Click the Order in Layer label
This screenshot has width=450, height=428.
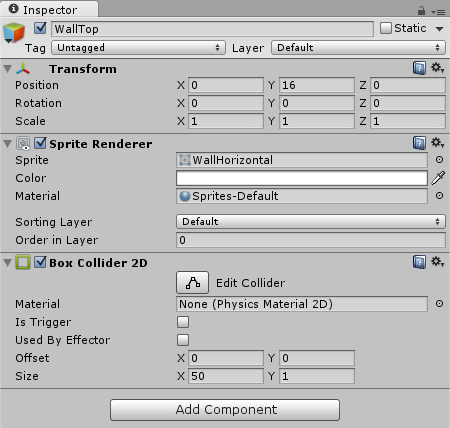click(57, 240)
